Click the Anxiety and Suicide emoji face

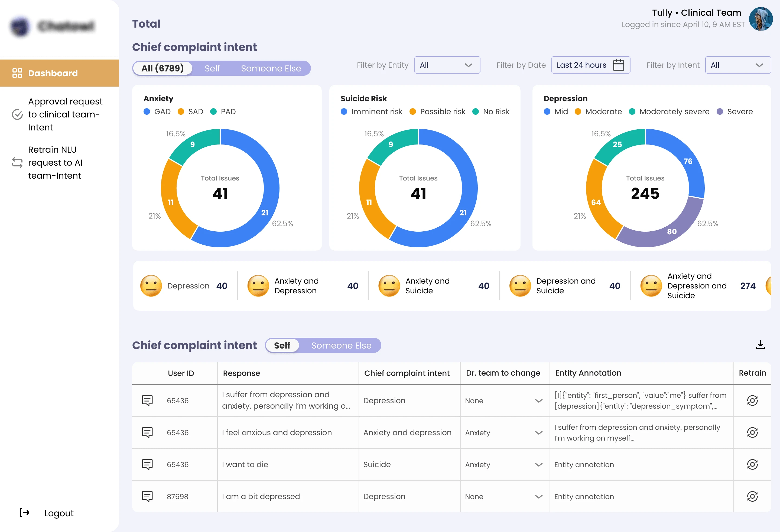click(389, 286)
